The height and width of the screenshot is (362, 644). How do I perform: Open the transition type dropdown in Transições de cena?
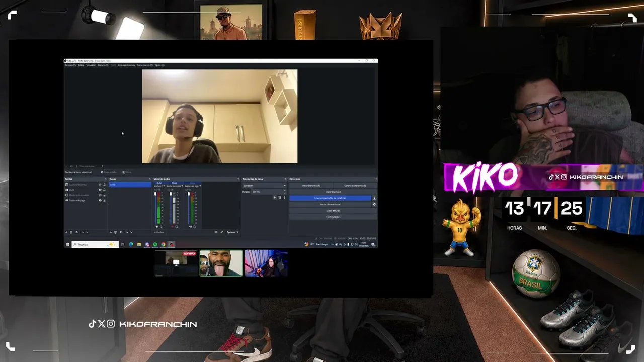coord(264,186)
